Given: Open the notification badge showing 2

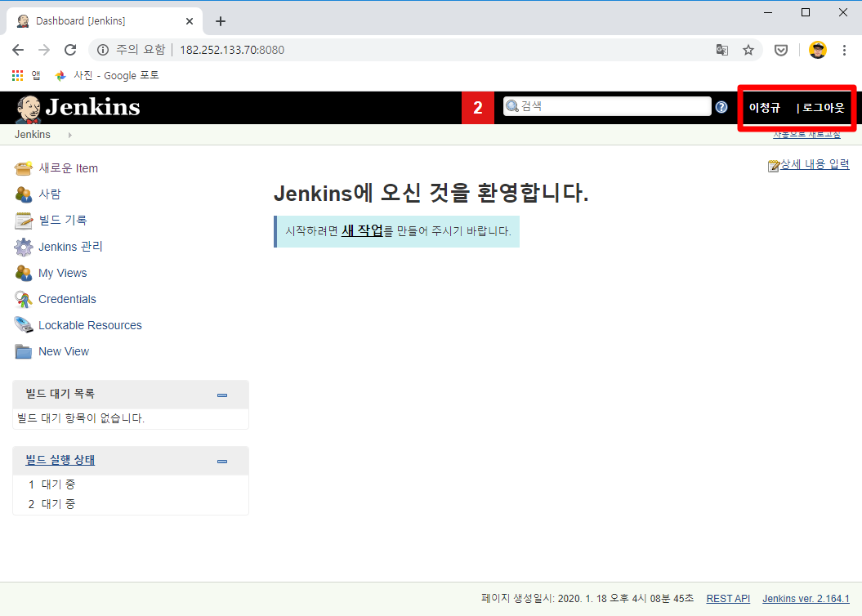Looking at the screenshot, I should [478, 107].
